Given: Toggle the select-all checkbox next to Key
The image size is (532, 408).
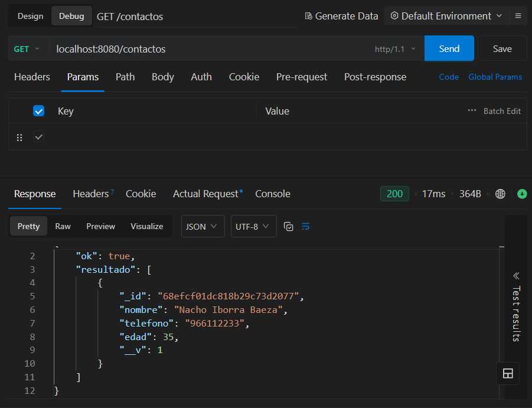Looking at the screenshot, I should (39, 111).
